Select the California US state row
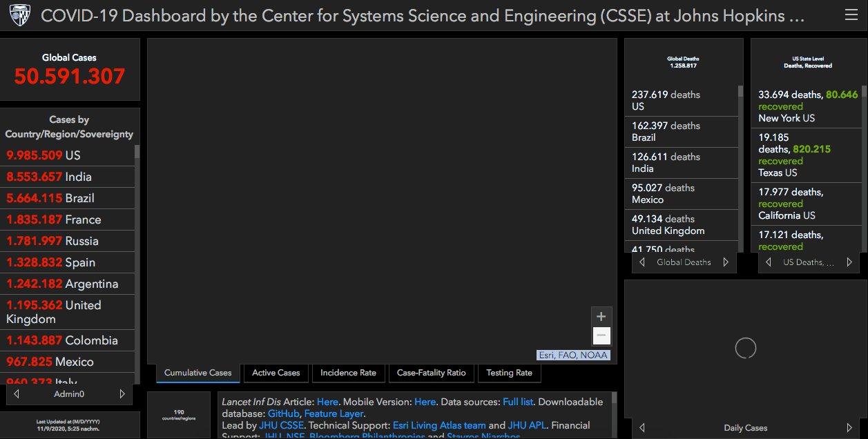The height and width of the screenshot is (439, 868). pyautogui.click(x=807, y=204)
